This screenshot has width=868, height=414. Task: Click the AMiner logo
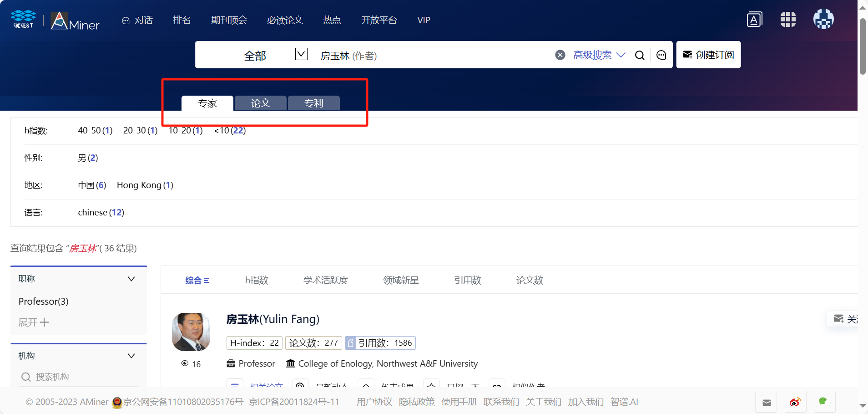pyautogui.click(x=75, y=21)
